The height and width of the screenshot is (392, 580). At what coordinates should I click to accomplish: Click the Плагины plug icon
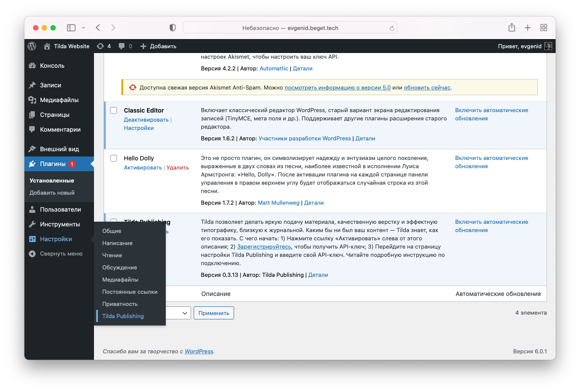coord(32,164)
